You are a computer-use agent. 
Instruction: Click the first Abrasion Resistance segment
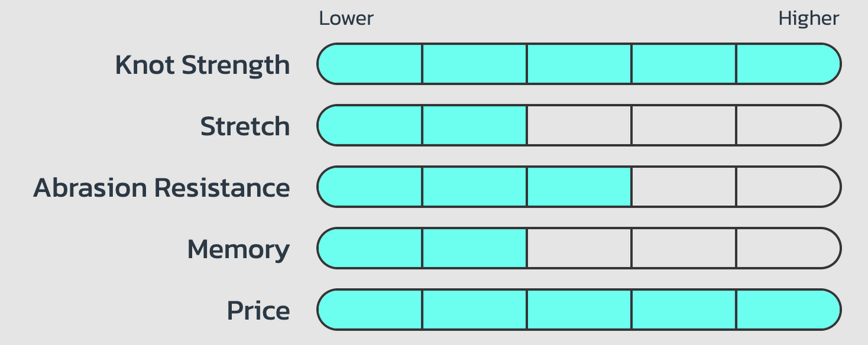[369, 187]
